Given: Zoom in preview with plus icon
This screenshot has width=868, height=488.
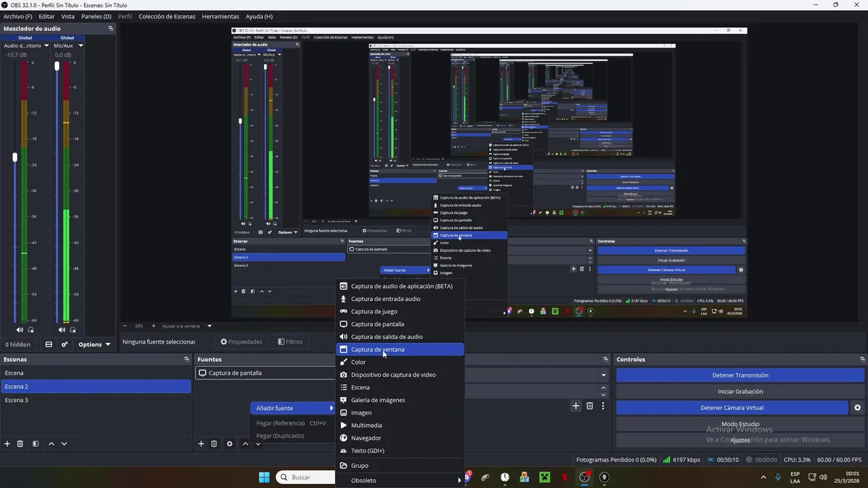Looking at the screenshot, I should tap(153, 326).
